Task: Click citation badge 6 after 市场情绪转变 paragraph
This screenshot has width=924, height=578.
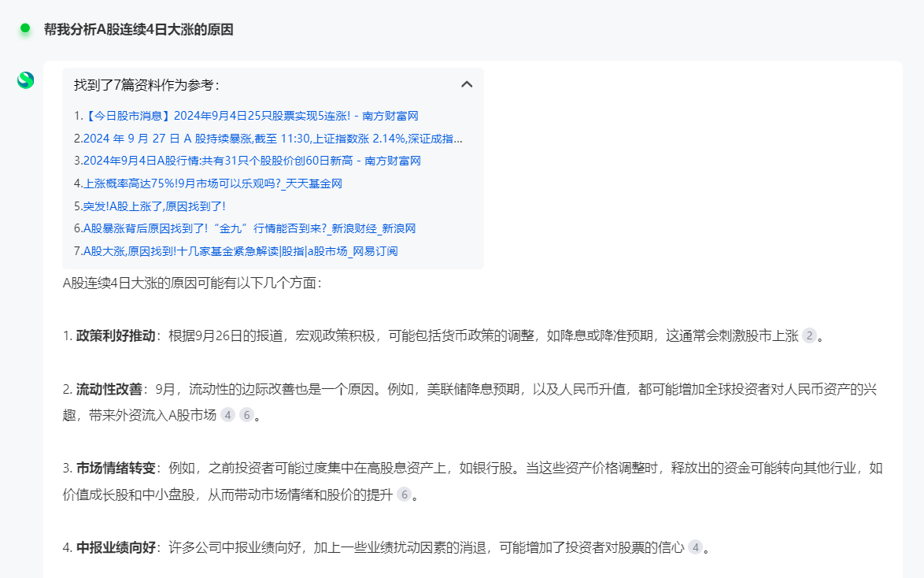Action: coord(404,495)
